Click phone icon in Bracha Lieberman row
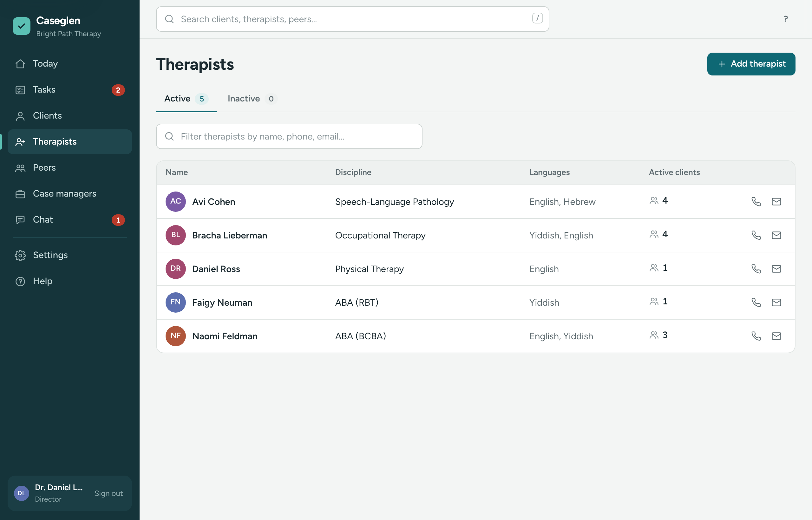The height and width of the screenshot is (520, 812). 756,235
